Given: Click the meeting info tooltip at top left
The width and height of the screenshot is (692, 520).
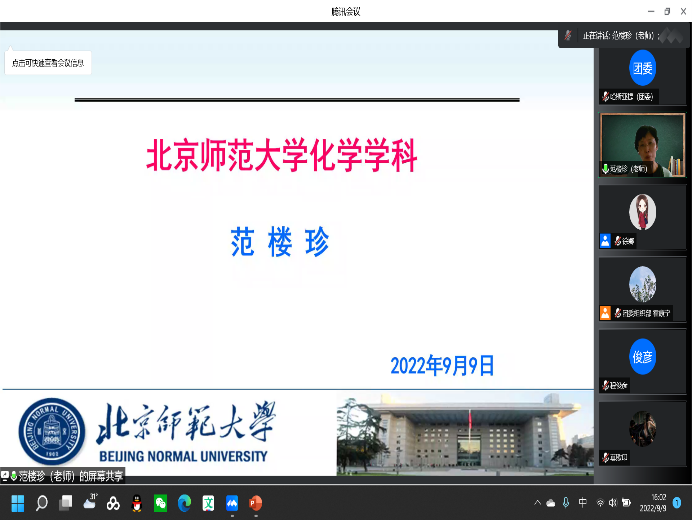Looking at the screenshot, I should coord(48,63).
